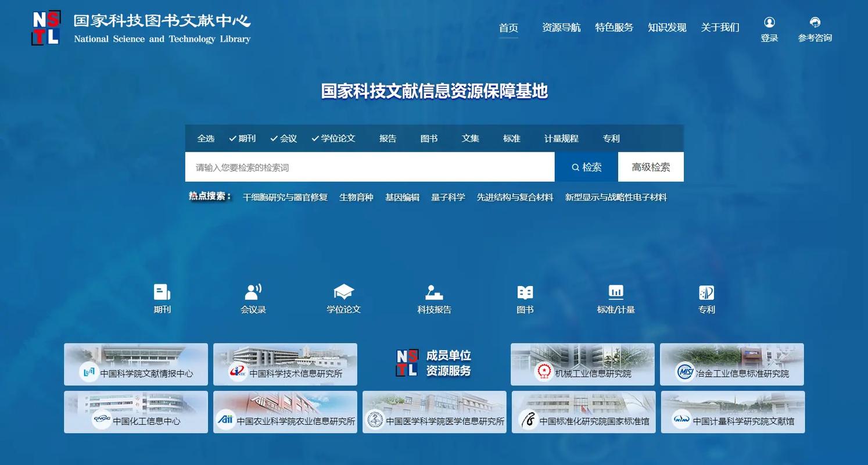The width and height of the screenshot is (868, 465).
Task: Open the 资源导航 menu
Action: [561, 27]
